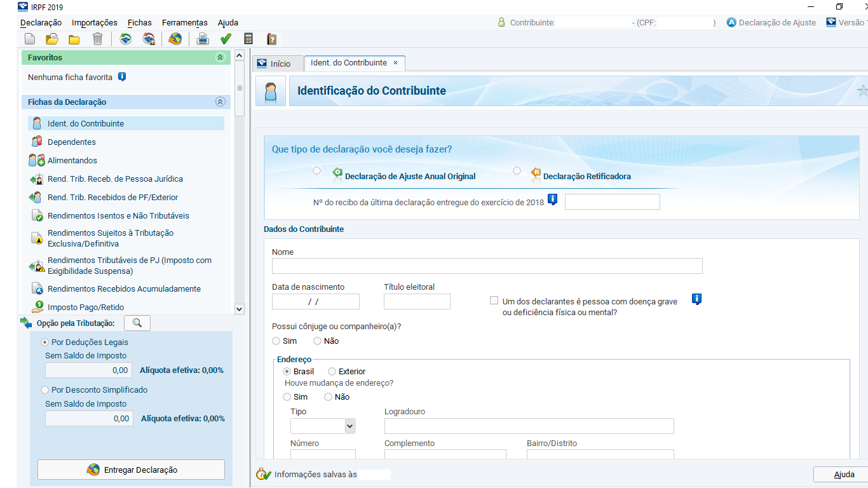Click the magnifier next to Opção pela Tributação
The height and width of the screenshot is (488, 868).
click(137, 323)
